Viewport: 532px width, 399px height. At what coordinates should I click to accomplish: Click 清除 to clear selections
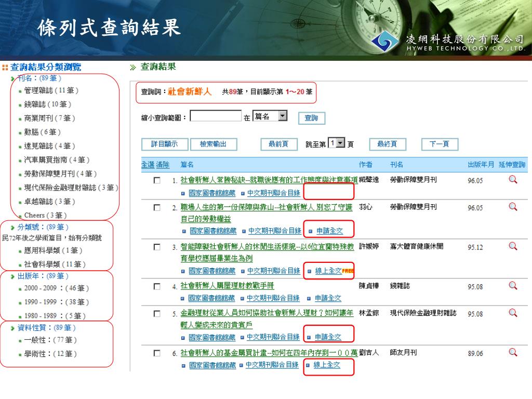click(x=163, y=165)
